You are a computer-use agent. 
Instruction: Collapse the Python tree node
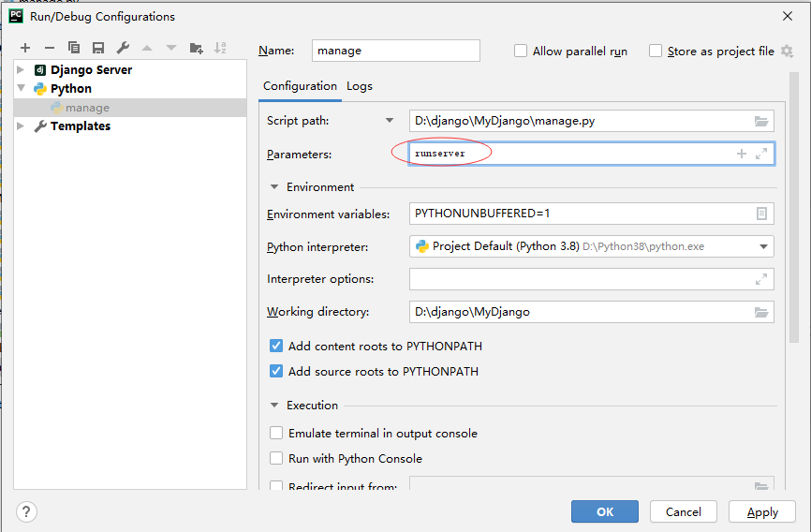(22, 88)
